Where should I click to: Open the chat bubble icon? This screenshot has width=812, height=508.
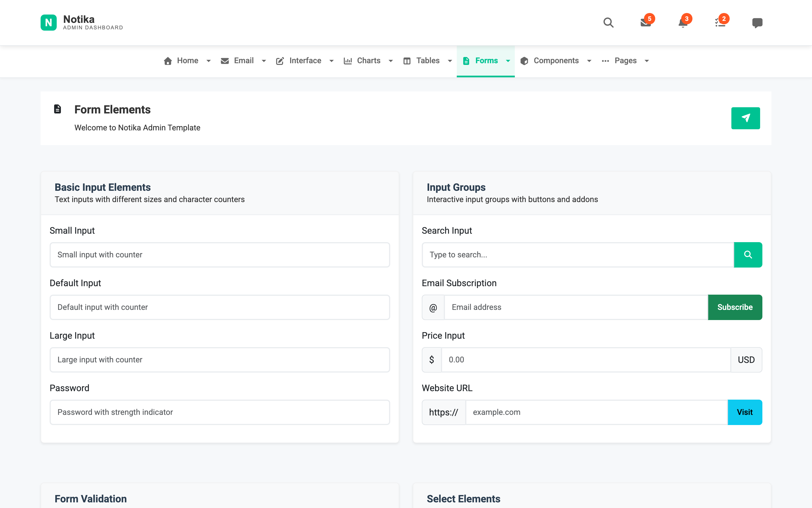pyautogui.click(x=757, y=23)
